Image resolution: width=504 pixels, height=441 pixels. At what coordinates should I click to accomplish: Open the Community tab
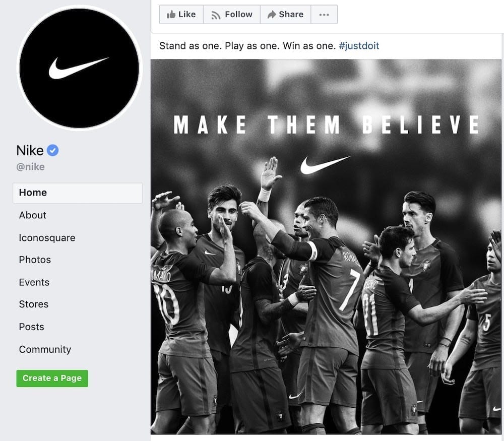click(x=45, y=349)
